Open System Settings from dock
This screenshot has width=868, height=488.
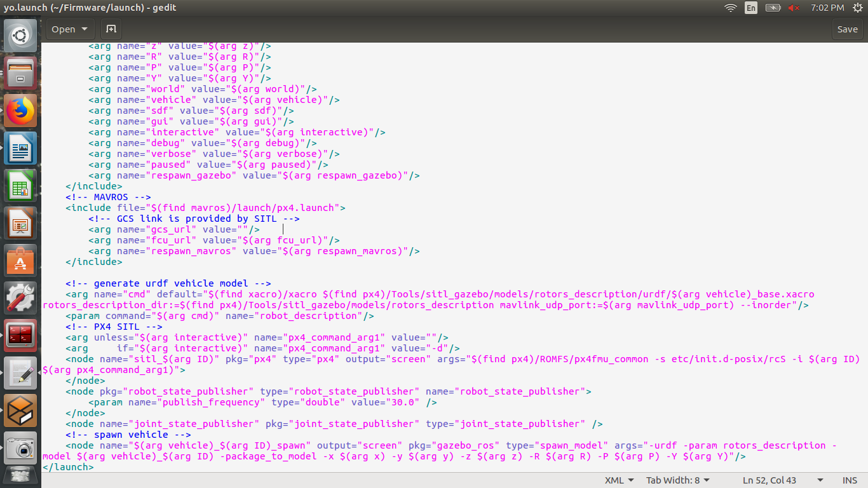(20, 298)
